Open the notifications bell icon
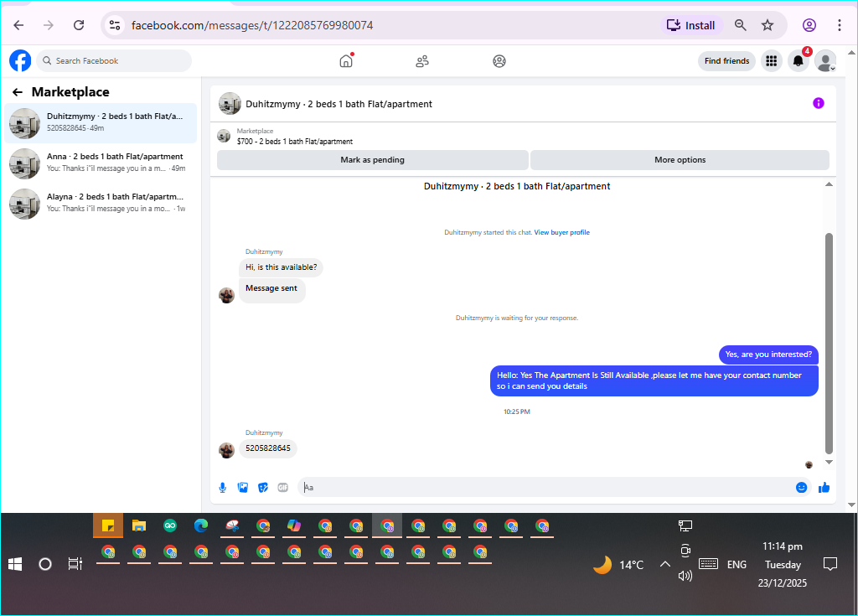The width and height of the screenshot is (858, 616). click(x=799, y=61)
